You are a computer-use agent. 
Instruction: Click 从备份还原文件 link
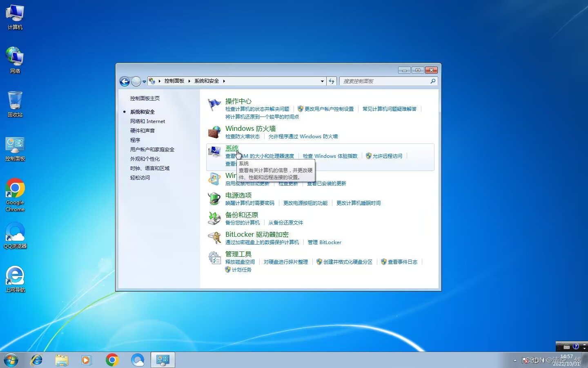[x=286, y=222]
